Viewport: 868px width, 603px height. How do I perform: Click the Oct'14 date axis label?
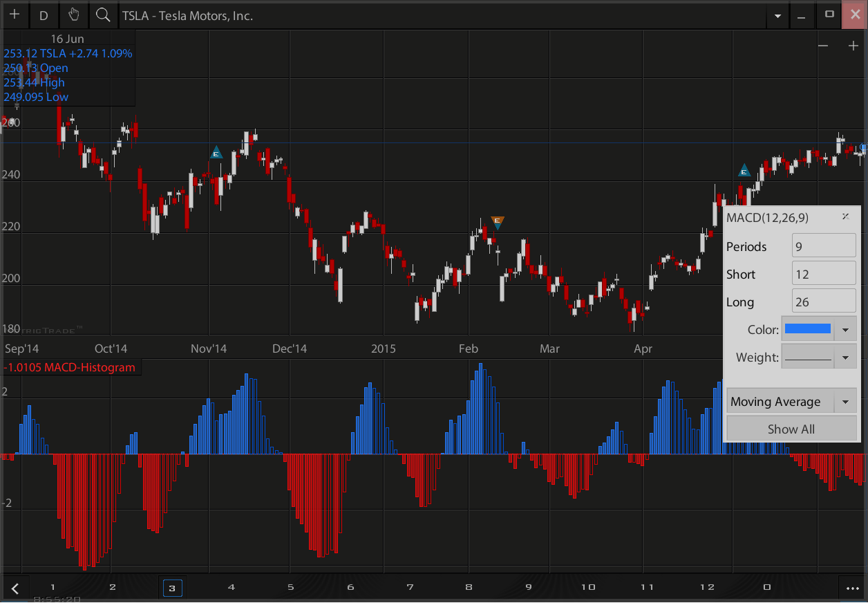pos(111,349)
